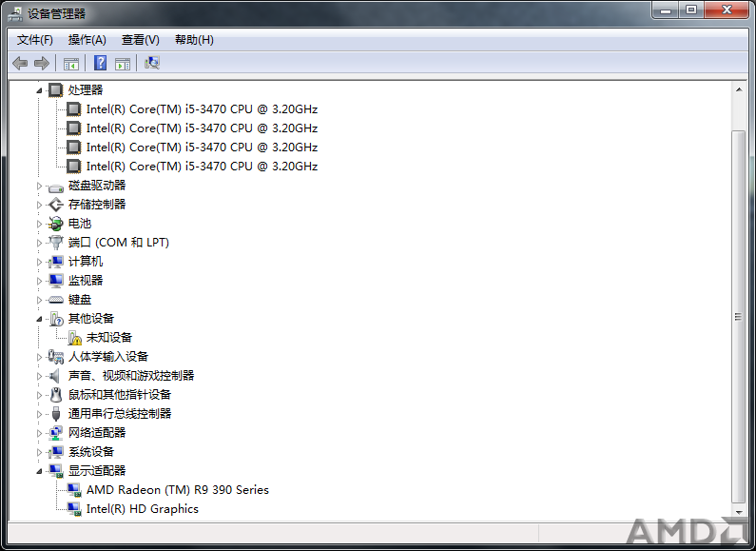Select the 鼠标和其他指针设备 label
Screen dimensions: 756x551
pyautogui.click(x=120, y=395)
